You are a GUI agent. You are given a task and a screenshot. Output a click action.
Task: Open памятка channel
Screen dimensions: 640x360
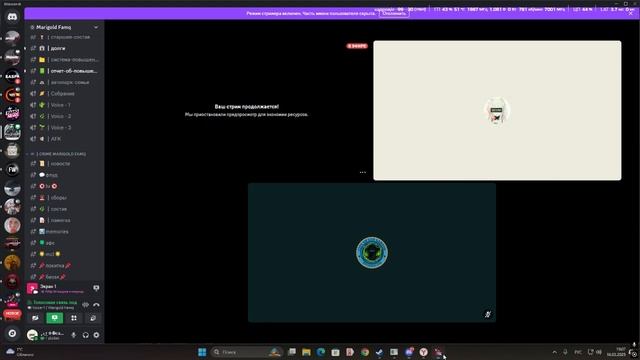click(64, 220)
